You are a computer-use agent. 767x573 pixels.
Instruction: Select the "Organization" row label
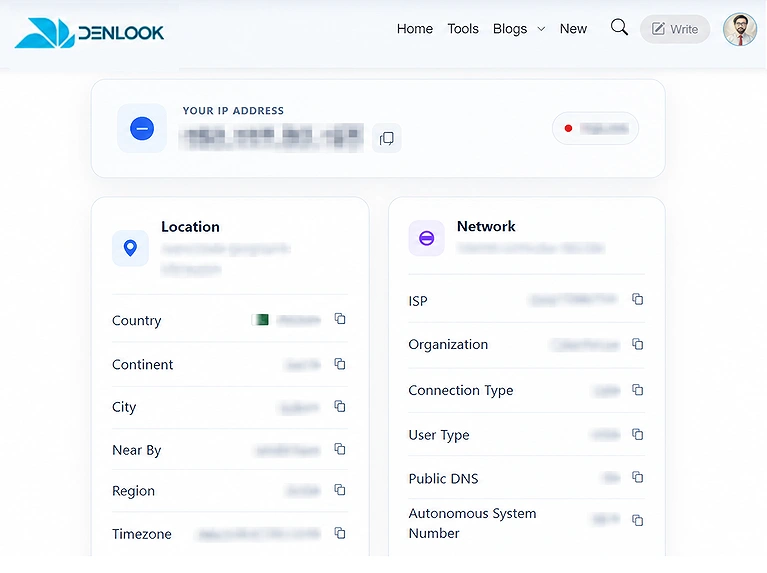448,344
